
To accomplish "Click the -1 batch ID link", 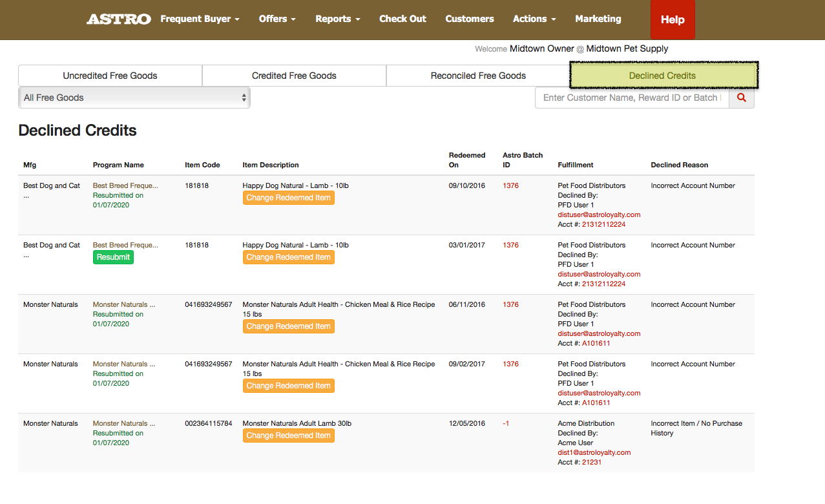I will point(506,423).
